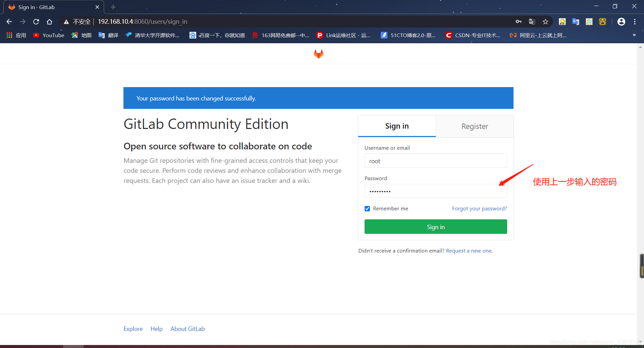
Task: Expand more bookmarks chevron
Action: click(634, 35)
